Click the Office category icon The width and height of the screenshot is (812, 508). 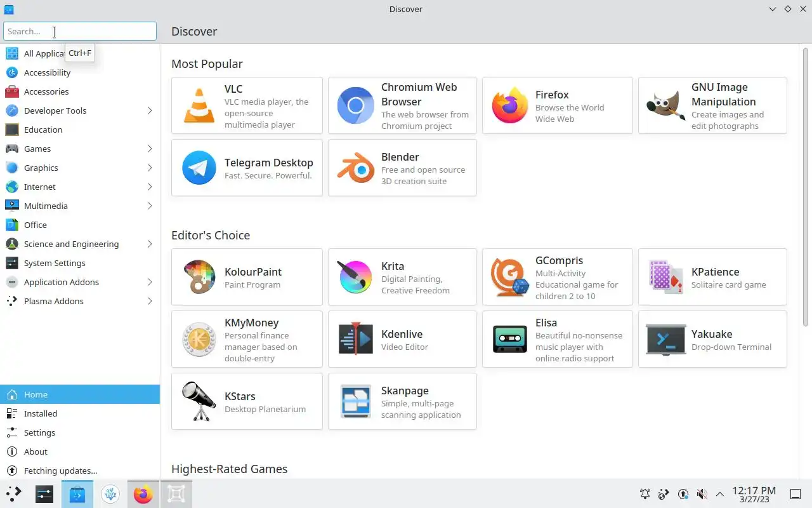(12, 225)
